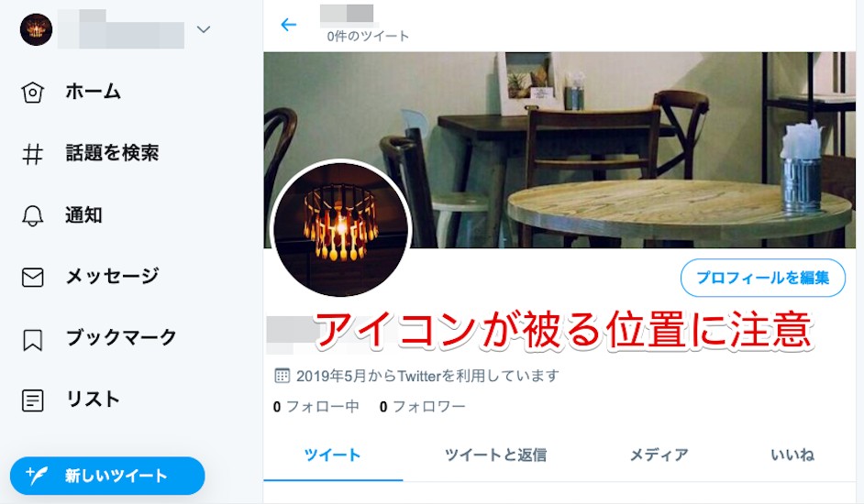Screen dimensions: 864x504
Task: Click the 新しいツイート button
Action: (x=107, y=476)
